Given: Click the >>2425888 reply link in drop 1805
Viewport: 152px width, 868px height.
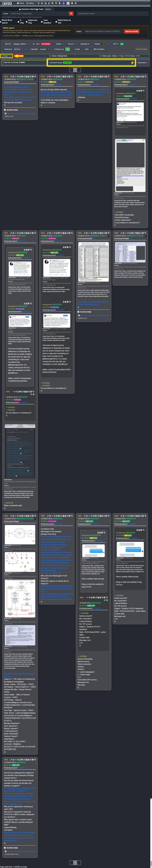Looking at the screenshot, I should pos(82,656).
